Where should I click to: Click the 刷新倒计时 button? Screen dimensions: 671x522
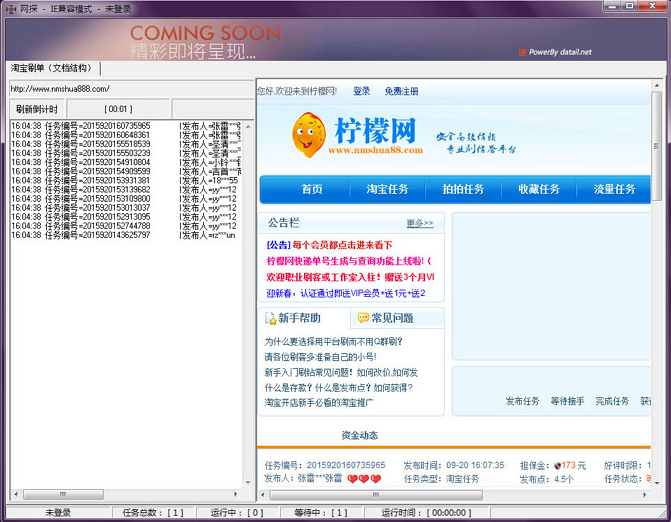pyautogui.click(x=37, y=109)
